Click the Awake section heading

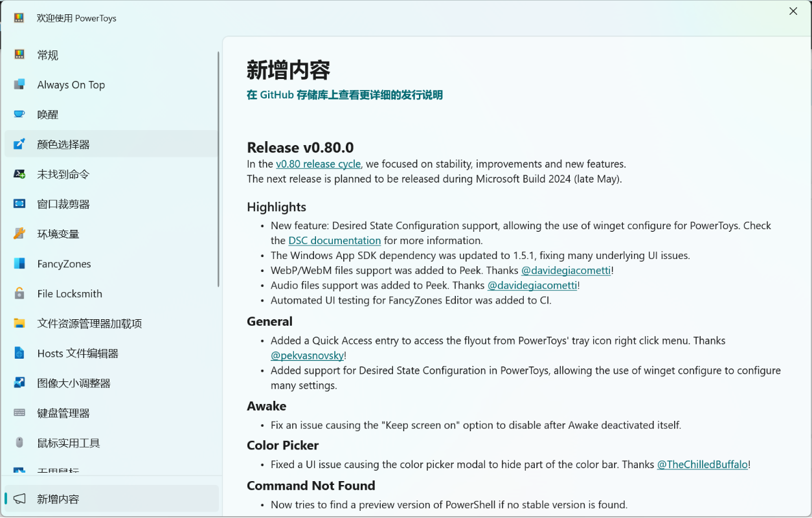[x=266, y=406]
